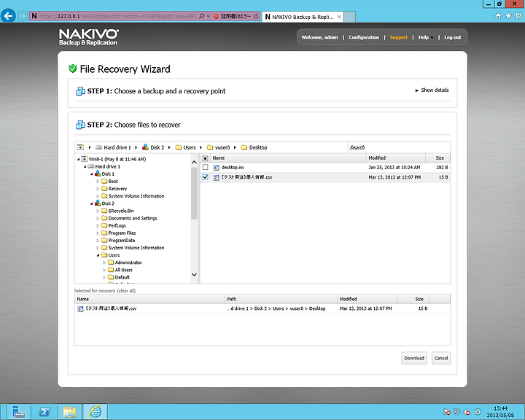Click the browser Forward arrow button
525x420 pixels.
[23, 16]
